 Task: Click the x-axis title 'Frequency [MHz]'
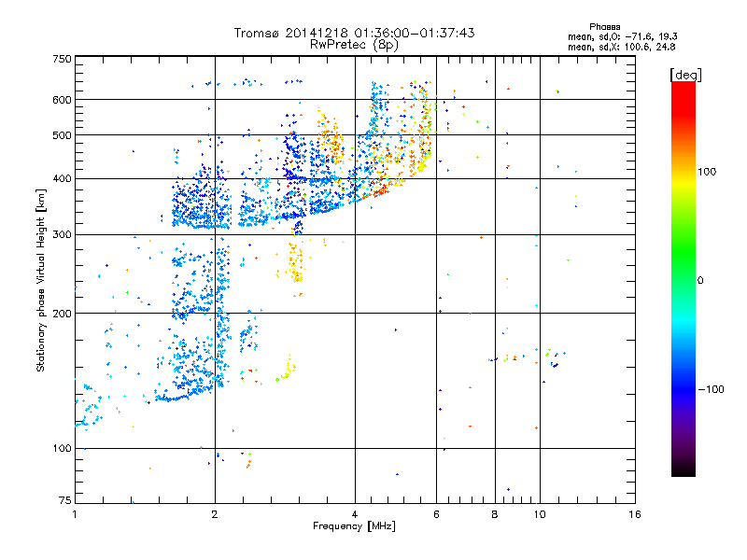[354, 526]
